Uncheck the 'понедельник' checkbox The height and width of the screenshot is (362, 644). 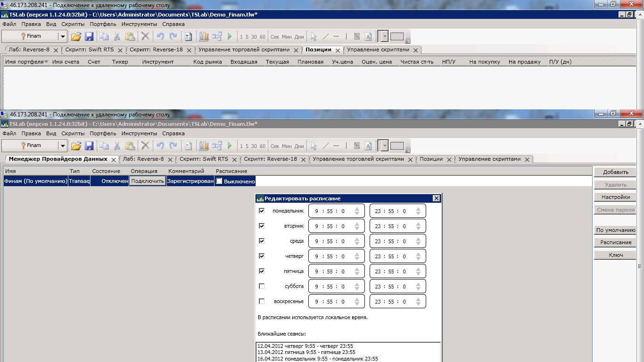[262, 211]
